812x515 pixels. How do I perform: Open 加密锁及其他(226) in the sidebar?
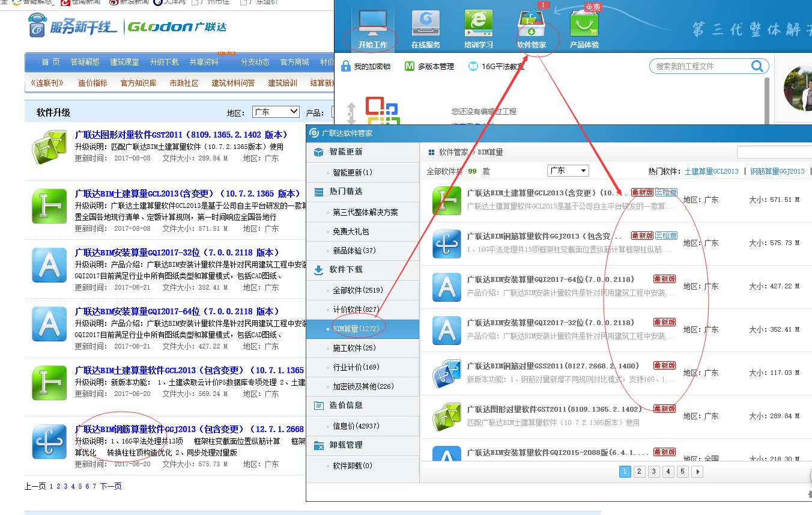click(x=363, y=386)
